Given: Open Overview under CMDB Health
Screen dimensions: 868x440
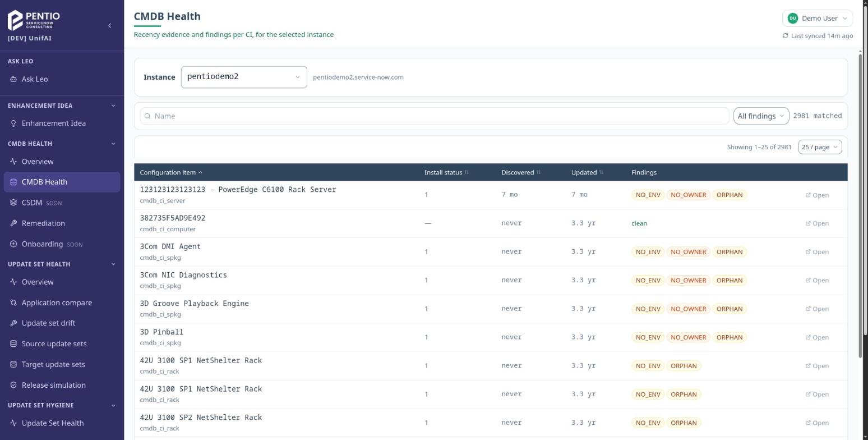Looking at the screenshot, I should (x=62, y=162).
